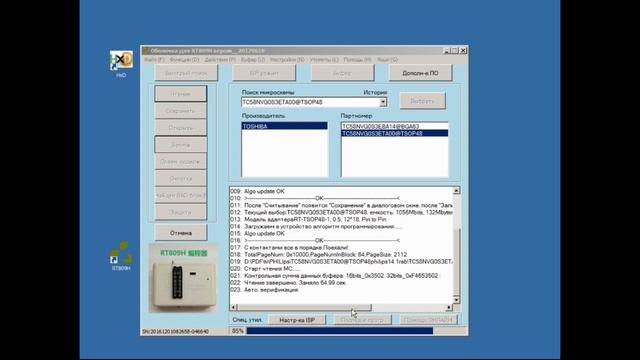Open the Настройки (N) menu
Screen dimensions: 640x360
(x=287, y=60)
